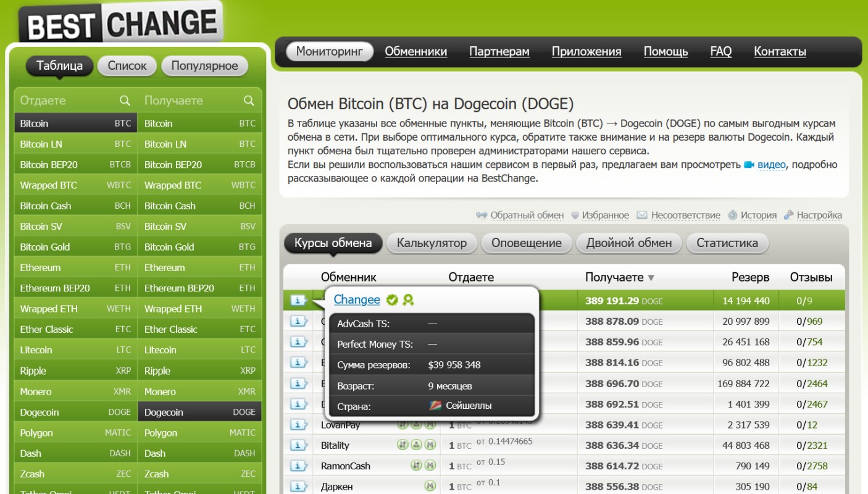Select Monero XMR in the Получаете column
The width and height of the screenshot is (868, 494).
point(200,391)
